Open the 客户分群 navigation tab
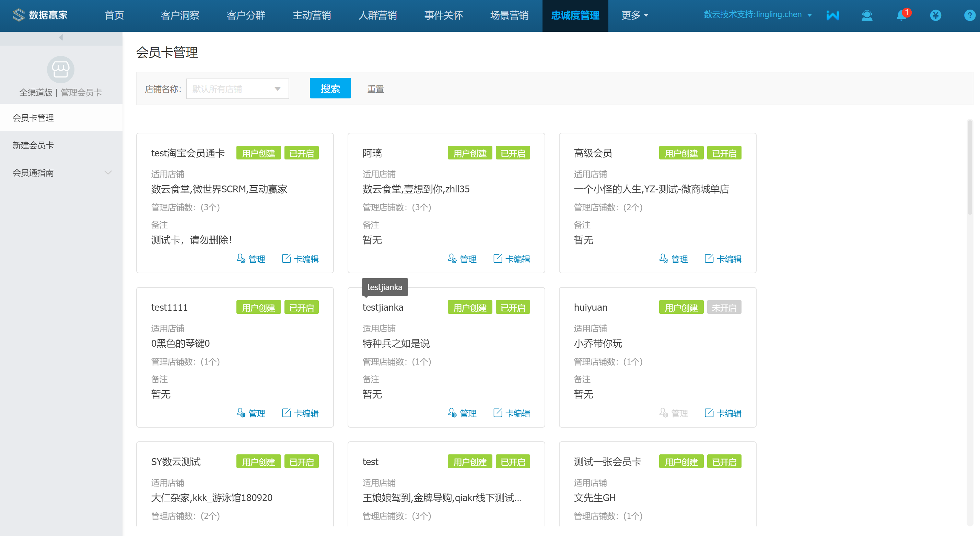Image resolution: width=980 pixels, height=536 pixels. tap(246, 15)
